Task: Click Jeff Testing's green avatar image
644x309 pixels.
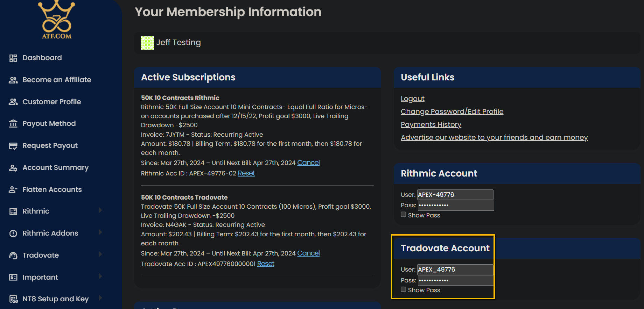Action: (147, 43)
